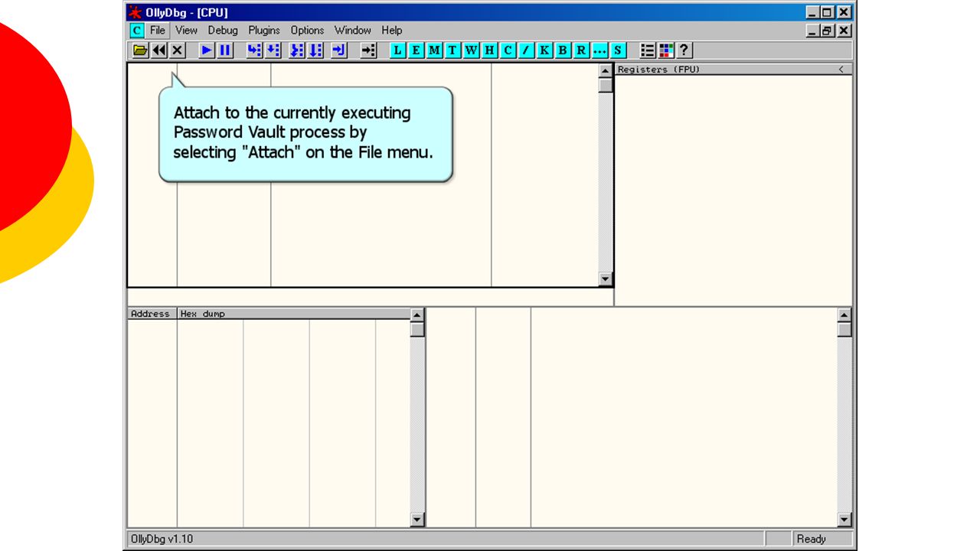Show Breakpoints with B button
Screen dimensions: 980x551
coord(563,51)
